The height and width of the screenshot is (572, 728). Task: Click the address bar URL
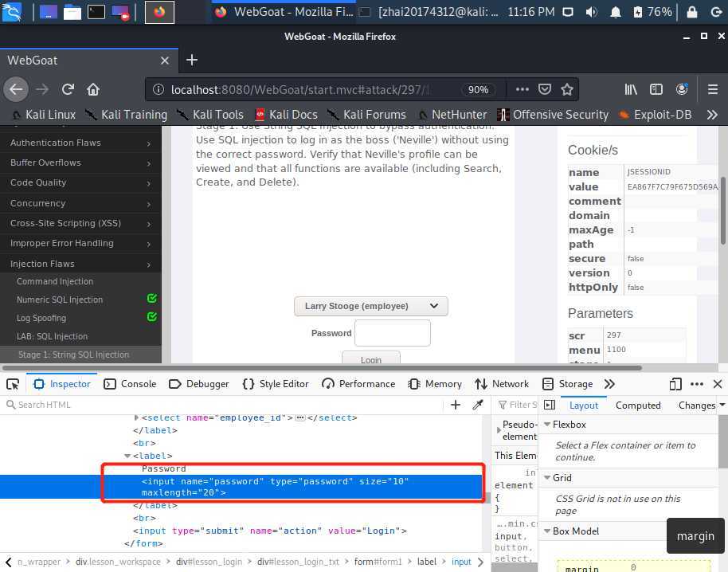tap(300, 89)
